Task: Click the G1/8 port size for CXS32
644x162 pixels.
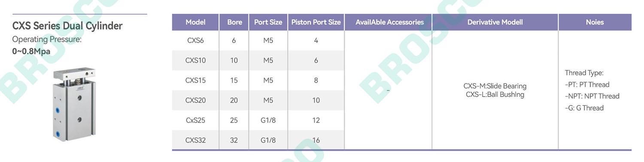Action: [x=268, y=140]
